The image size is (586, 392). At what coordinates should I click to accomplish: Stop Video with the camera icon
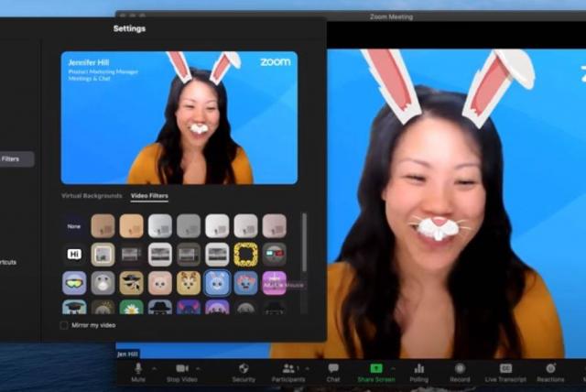point(182,372)
